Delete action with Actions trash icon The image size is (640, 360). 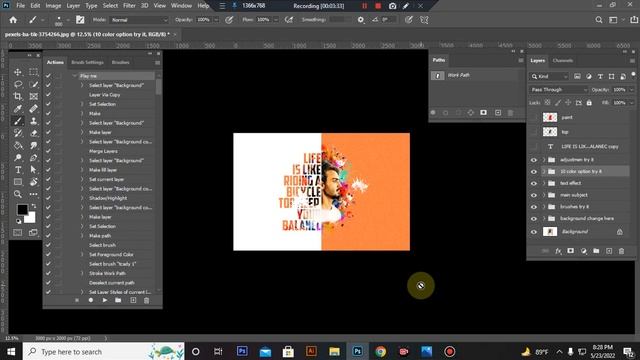point(147,300)
